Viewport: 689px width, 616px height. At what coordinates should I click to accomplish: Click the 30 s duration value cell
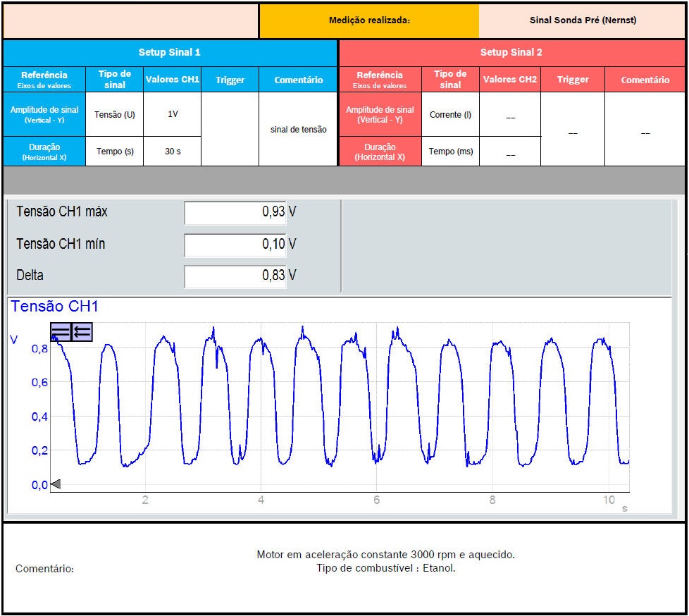click(172, 152)
